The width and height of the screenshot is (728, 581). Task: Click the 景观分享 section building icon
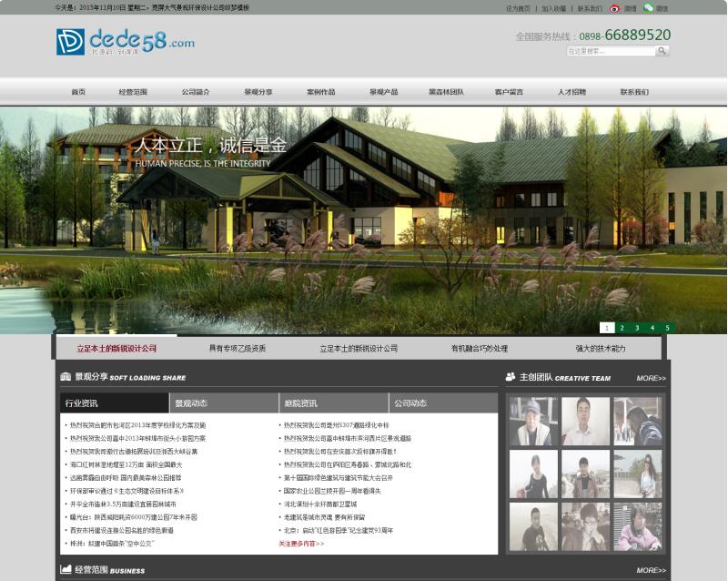pyautogui.click(x=66, y=376)
